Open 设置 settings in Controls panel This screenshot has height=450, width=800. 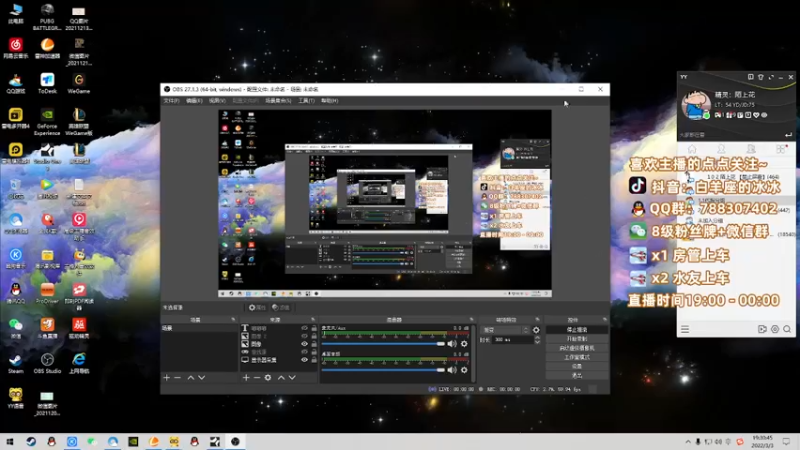577,366
